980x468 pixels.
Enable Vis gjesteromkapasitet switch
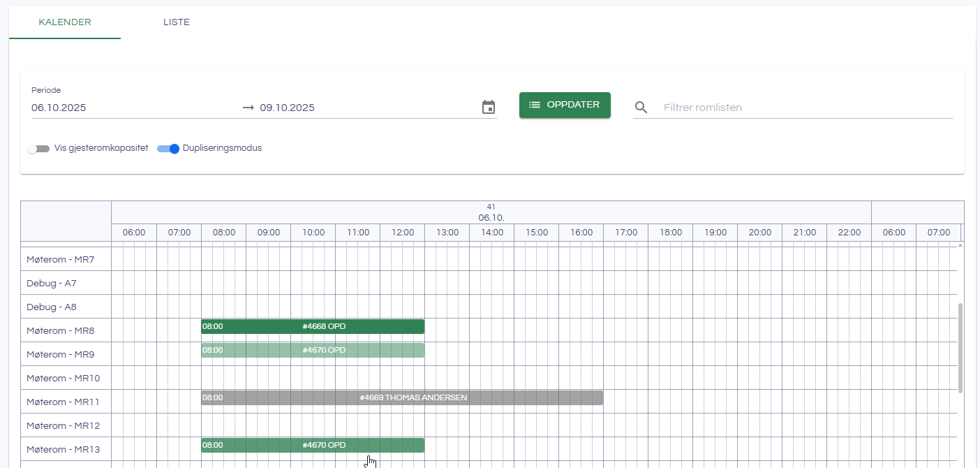39,149
